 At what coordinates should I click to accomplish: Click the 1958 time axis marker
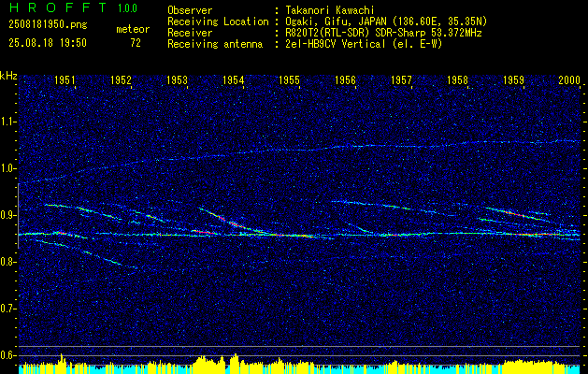(x=457, y=80)
